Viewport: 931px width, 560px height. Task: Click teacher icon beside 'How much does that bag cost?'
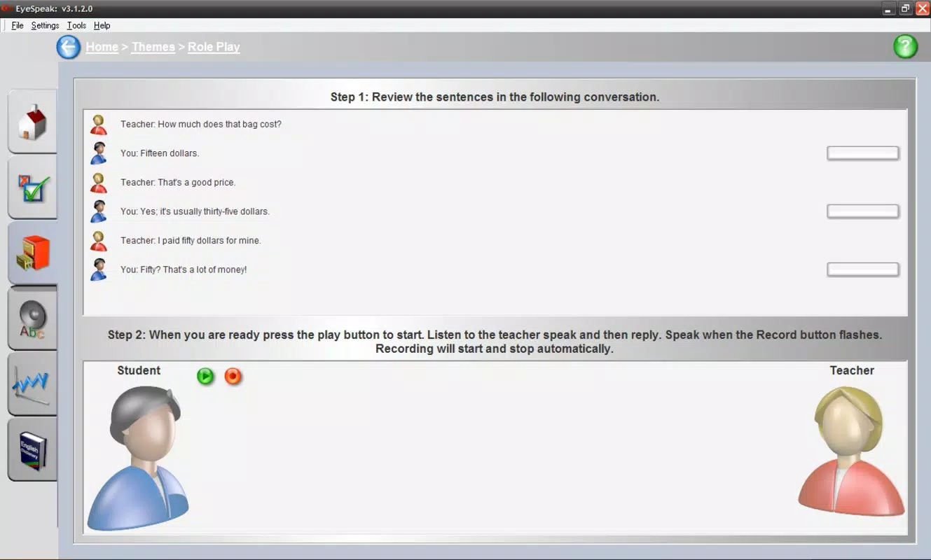99,125
